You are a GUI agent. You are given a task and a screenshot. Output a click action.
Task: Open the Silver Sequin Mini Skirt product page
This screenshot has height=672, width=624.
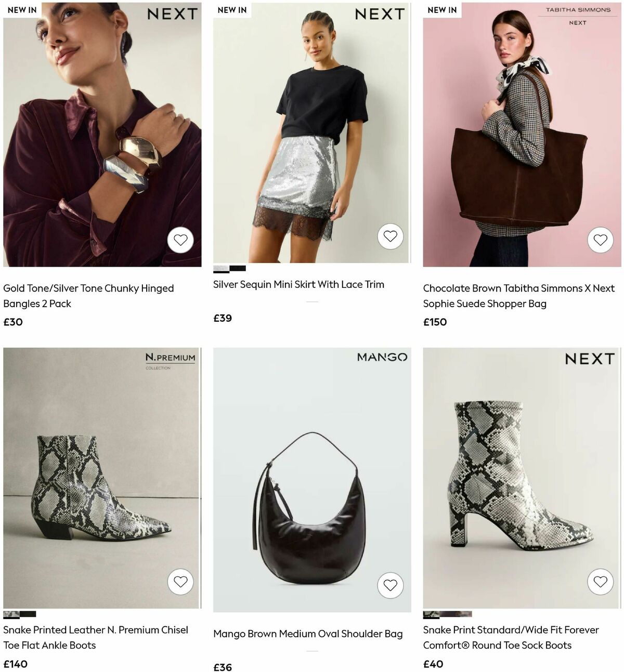pyautogui.click(x=298, y=284)
